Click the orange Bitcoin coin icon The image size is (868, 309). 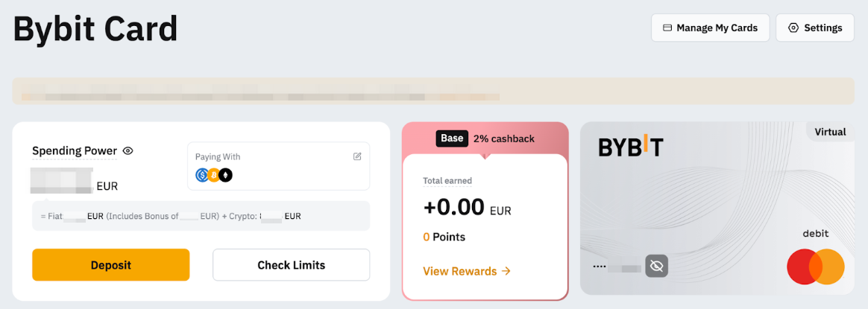[213, 176]
